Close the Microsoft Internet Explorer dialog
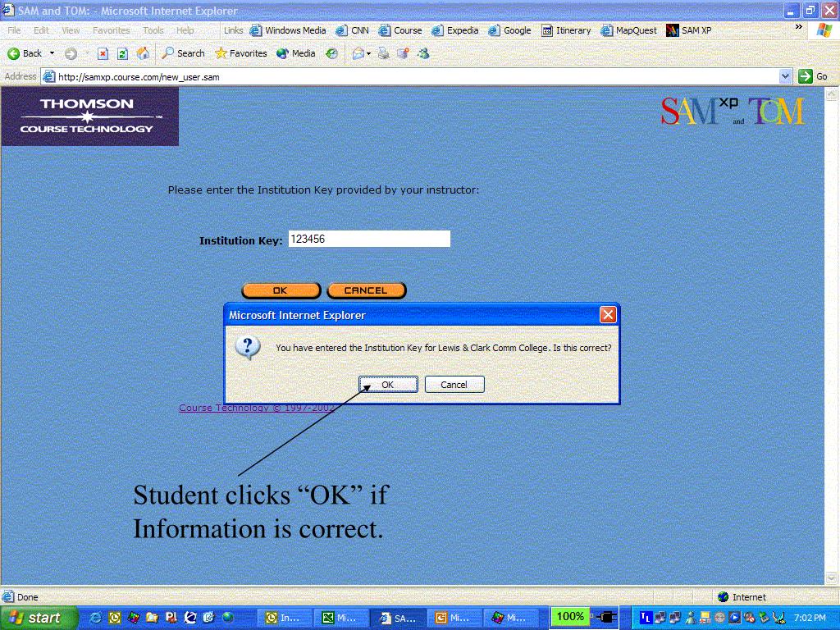 coord(608,314)
